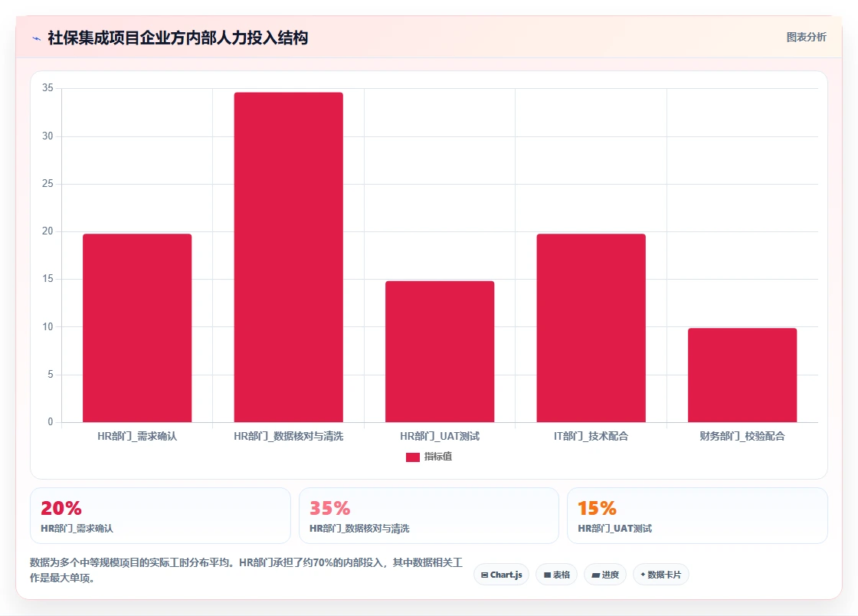Click the blue header icon beside the title

point(37,38)
